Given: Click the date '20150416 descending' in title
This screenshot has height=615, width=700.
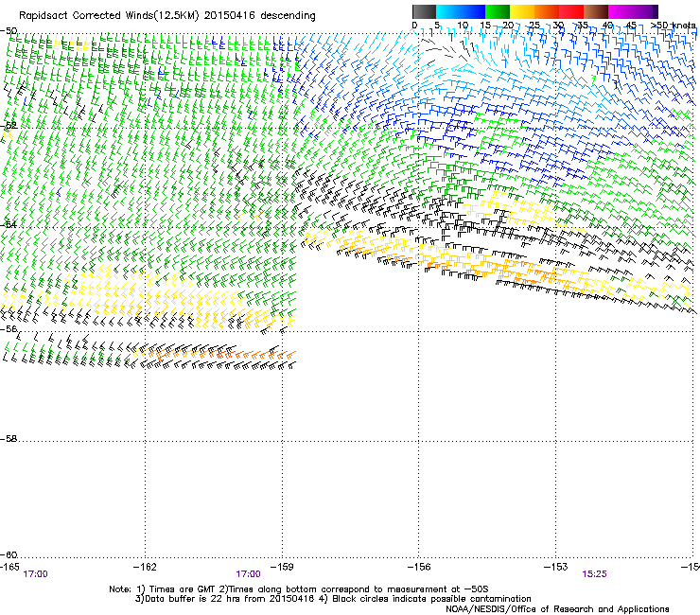Looking at the screenshot, I should click(260, 16).
